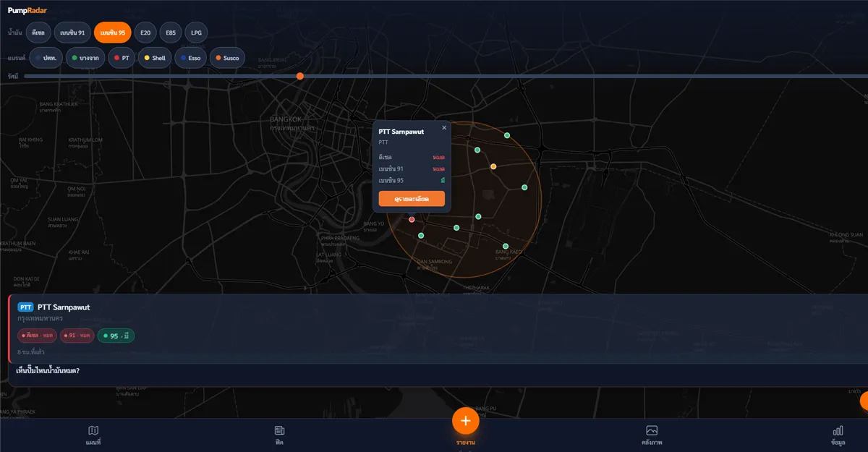The width and height of the screenshot is (868, 452).
Task: Toggle the เบนซิน 91 fuel filter
Action: 73,33
